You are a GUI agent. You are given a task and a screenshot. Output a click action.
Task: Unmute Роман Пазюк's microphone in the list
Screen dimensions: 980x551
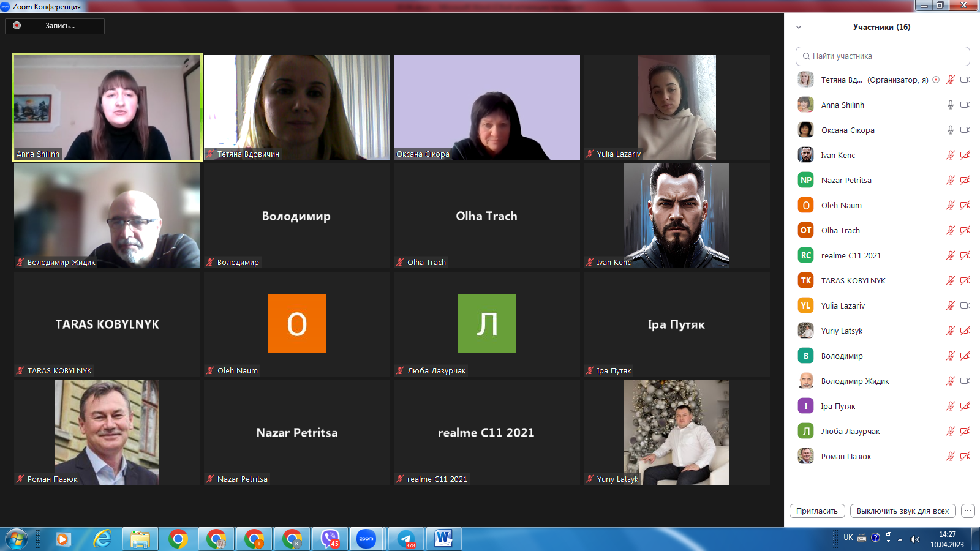[950, 456]
